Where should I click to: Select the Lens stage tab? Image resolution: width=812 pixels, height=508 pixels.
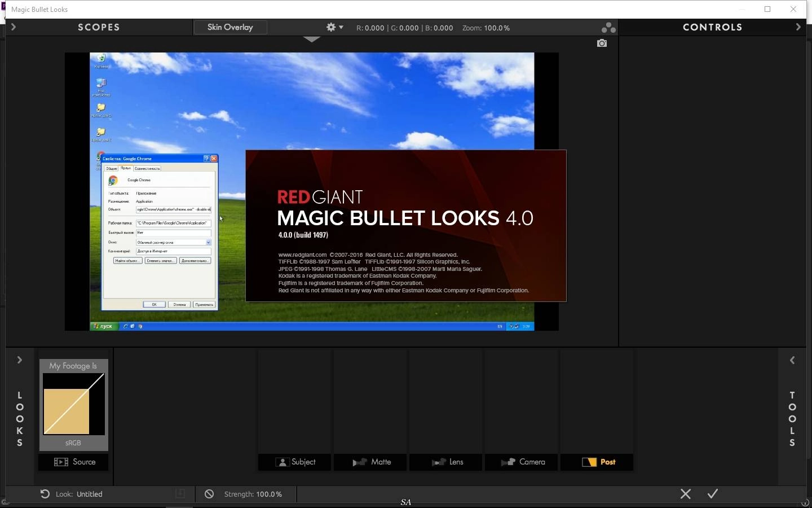tap(446, 462)
